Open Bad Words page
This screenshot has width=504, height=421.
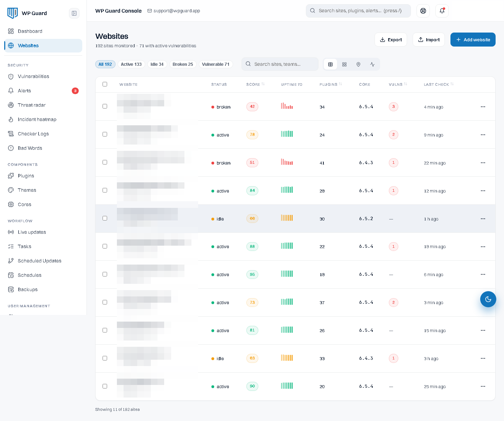[43, 148]
